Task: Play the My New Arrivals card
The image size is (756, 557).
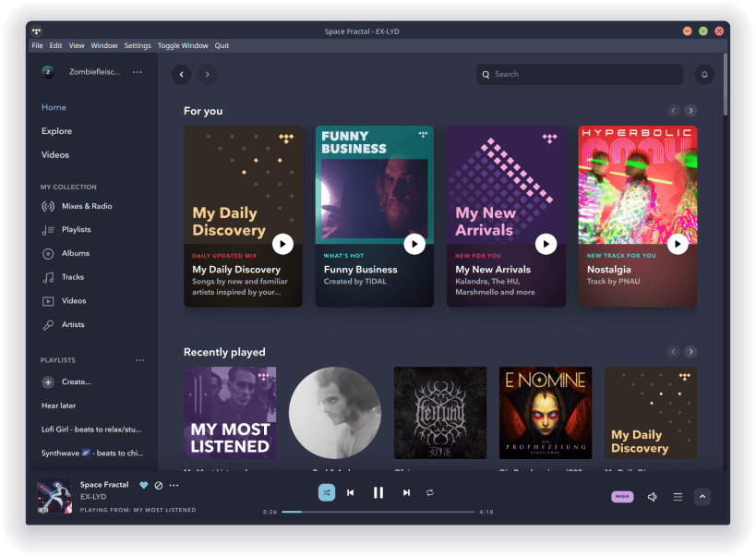Action: pos(546,244)
